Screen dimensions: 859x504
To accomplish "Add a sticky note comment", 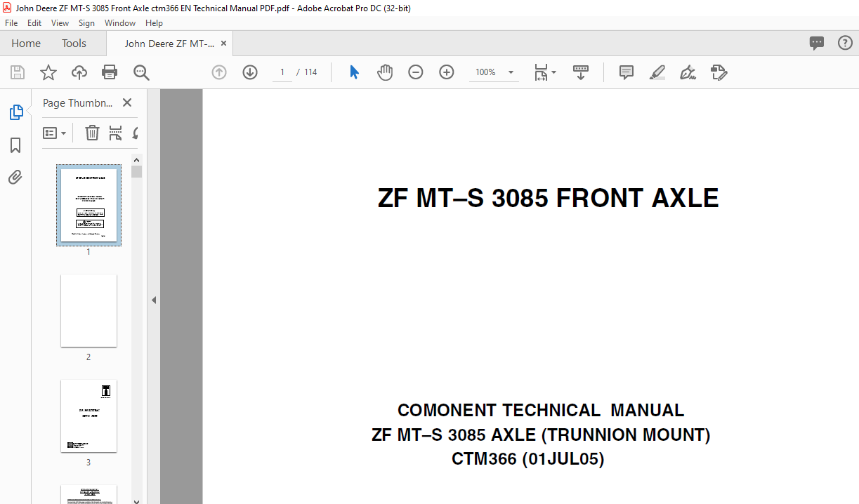I will 627,72.
